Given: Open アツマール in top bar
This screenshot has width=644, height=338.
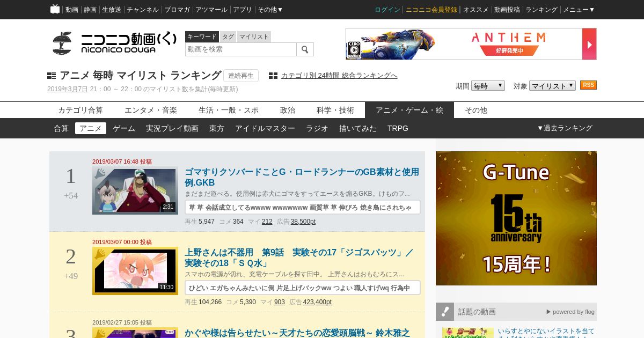Looking at the screenshot, I should point(211,10).
